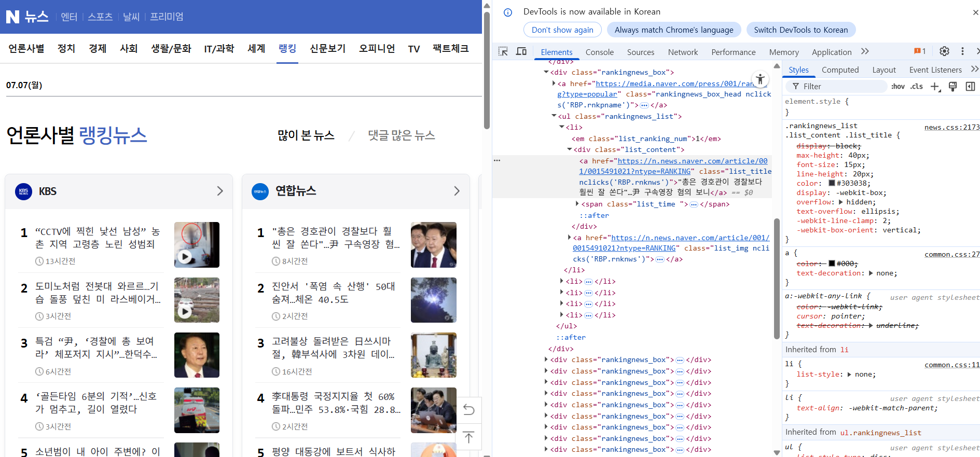Open Event Listeners pane tab
Image resolution: width=980 pixels, height=457 pixels.
point(935,70)
